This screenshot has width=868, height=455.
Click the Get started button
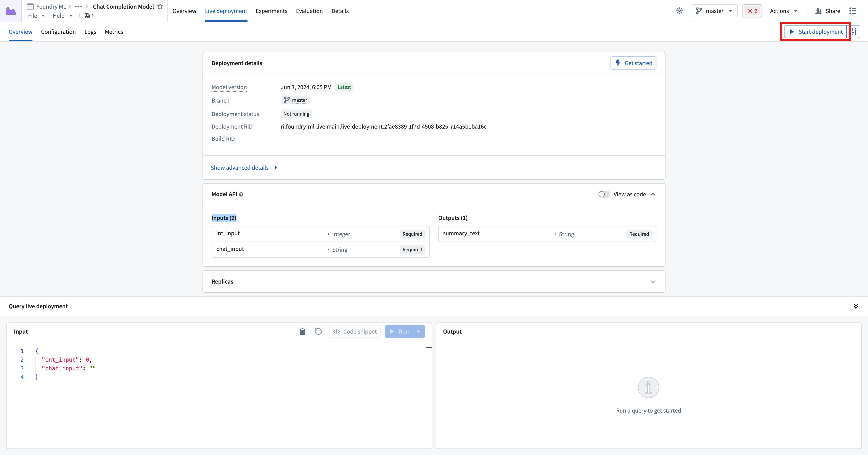633,63
